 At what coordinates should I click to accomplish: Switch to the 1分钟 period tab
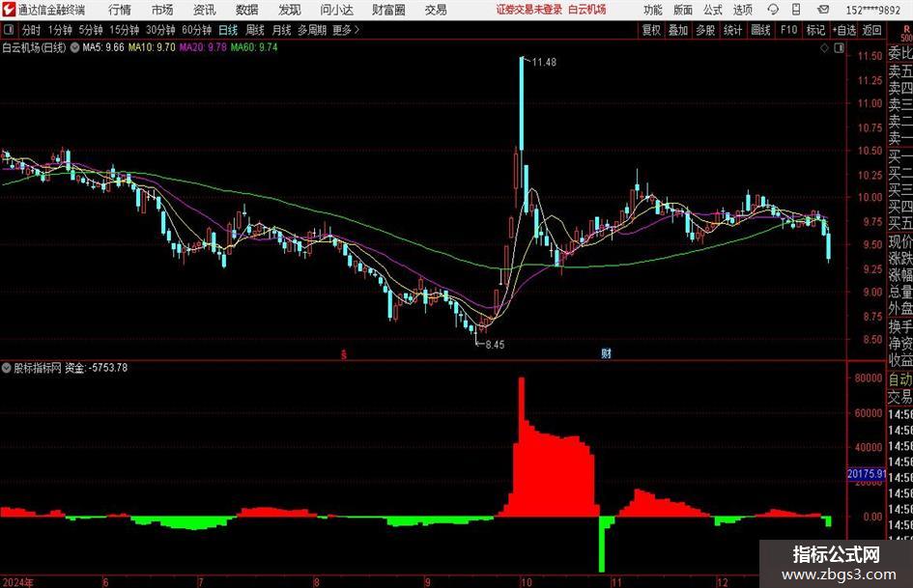click(59, 30)
